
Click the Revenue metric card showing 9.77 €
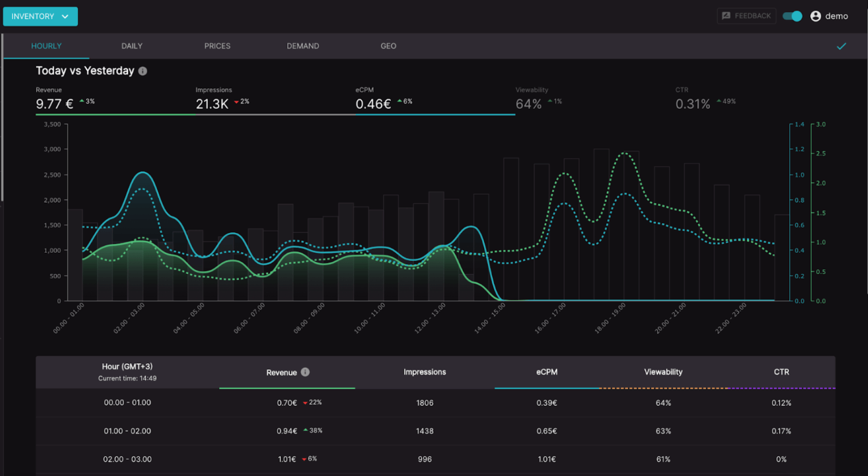(x=116, y=99)
